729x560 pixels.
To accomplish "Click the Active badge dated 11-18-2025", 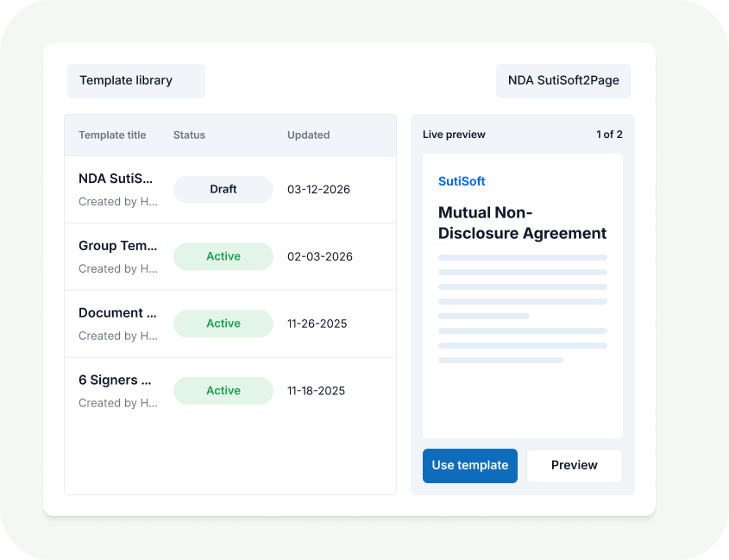I will coord(223,391).
